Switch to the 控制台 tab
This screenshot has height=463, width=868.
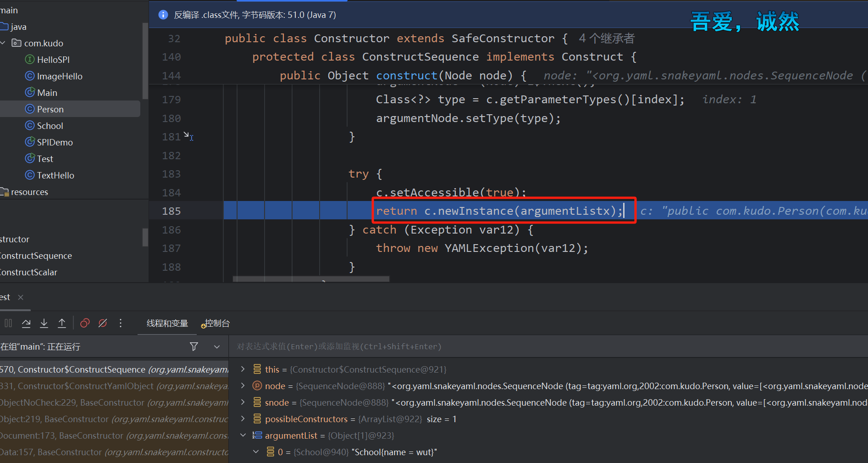[216, 323]
